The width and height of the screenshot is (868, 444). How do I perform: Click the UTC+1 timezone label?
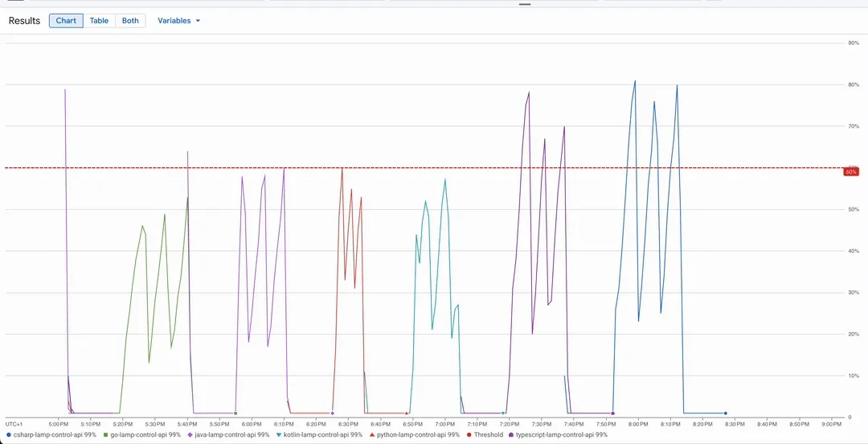[x=14, y=424]
